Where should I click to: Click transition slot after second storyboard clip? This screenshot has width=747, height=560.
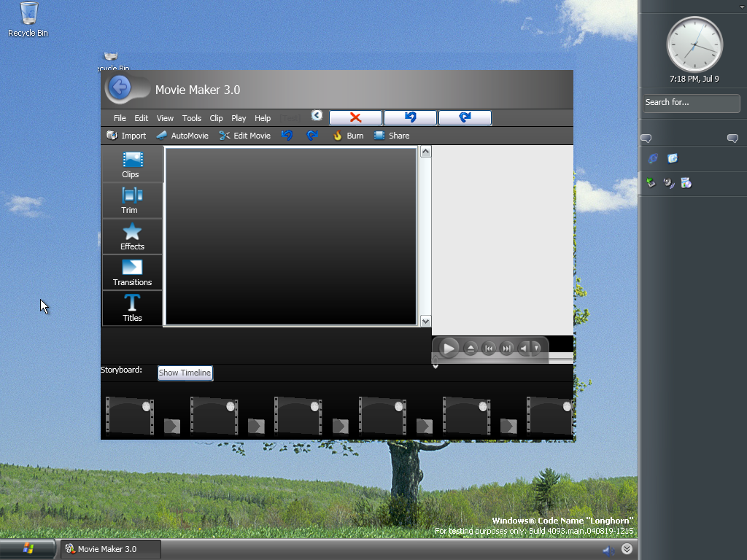[x=256, y=426]
